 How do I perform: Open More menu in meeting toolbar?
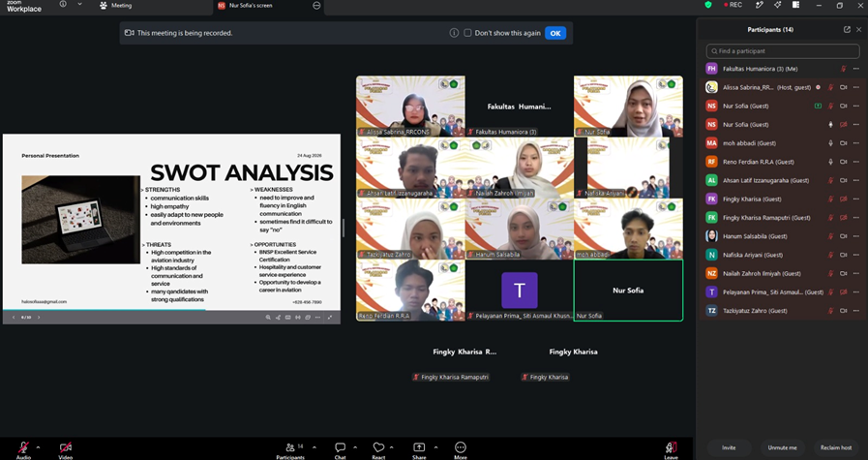[x=460, y=450]
